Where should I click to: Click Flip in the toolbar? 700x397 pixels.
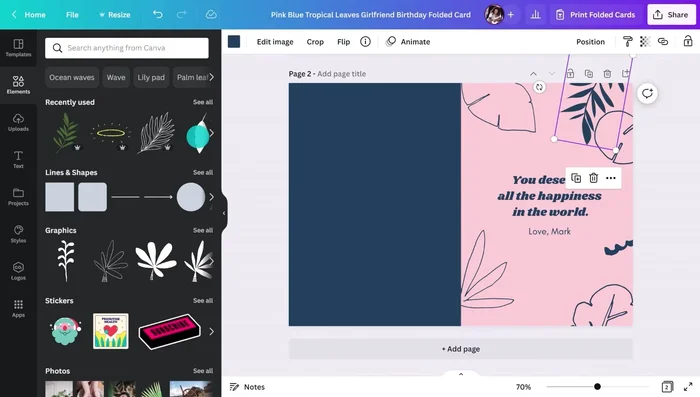(x=343, y=42)
